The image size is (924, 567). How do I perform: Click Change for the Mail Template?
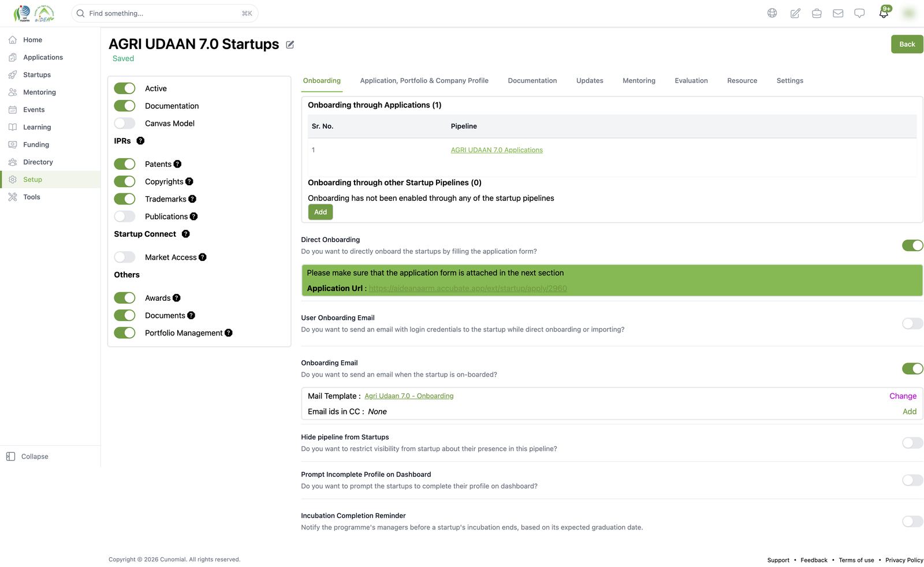click(903, 396)
